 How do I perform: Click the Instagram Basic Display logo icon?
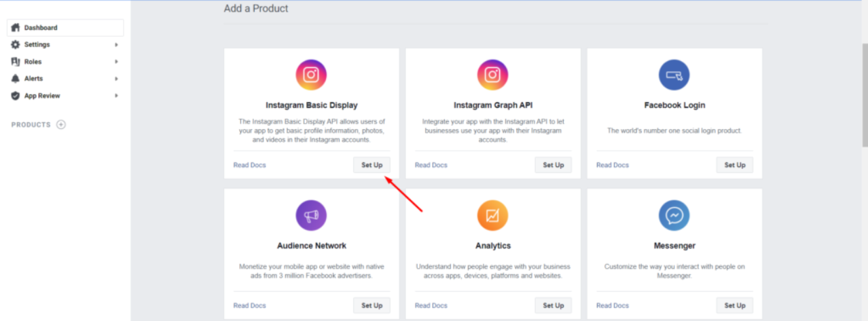pos(311,75)
